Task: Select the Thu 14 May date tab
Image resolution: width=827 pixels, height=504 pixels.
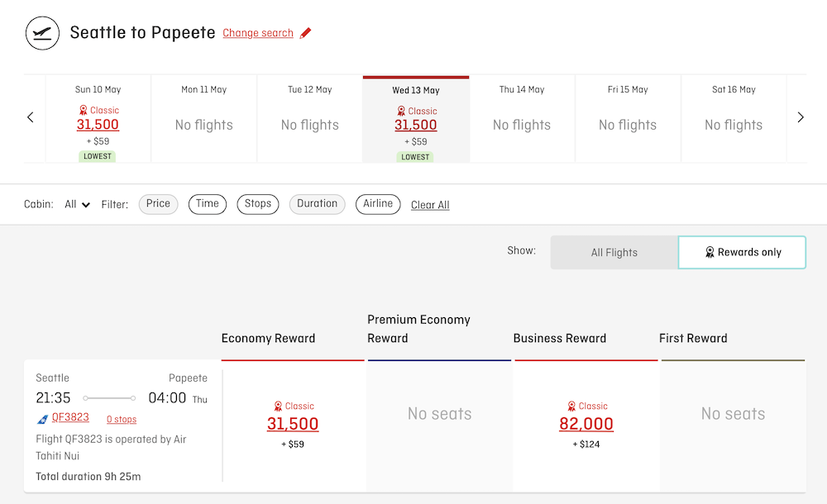Action: click(522, 119)
